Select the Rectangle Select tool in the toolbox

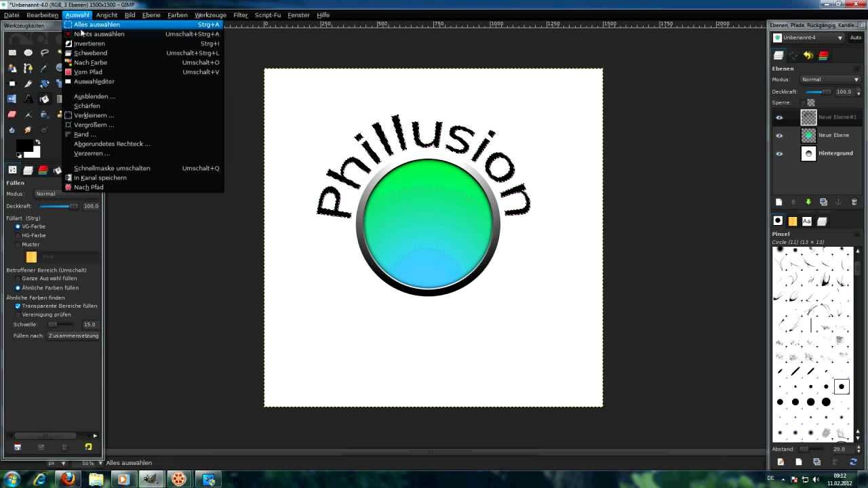click(x=12, y=53)
